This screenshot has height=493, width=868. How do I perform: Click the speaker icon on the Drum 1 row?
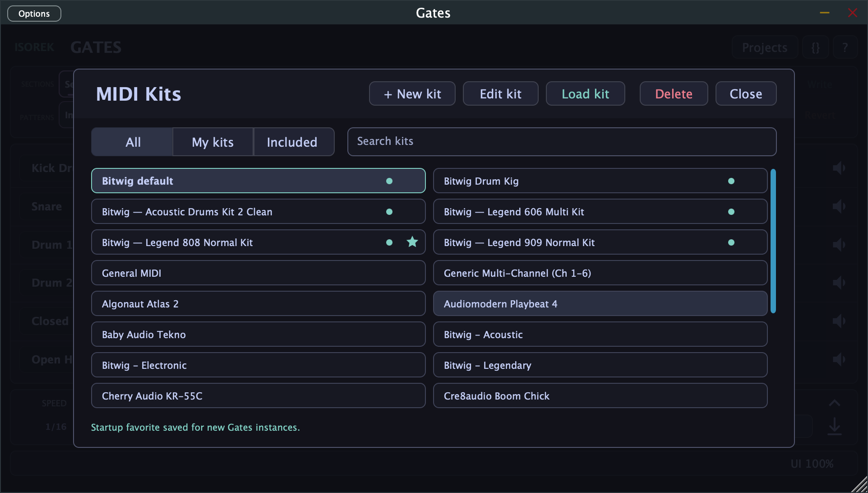839,245
